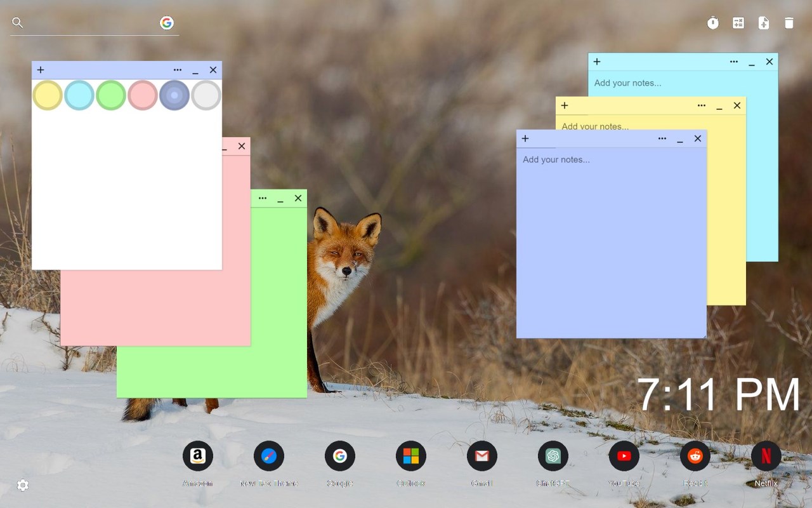
Task: Click into the cyan note's text area
Action: (683, 165)
